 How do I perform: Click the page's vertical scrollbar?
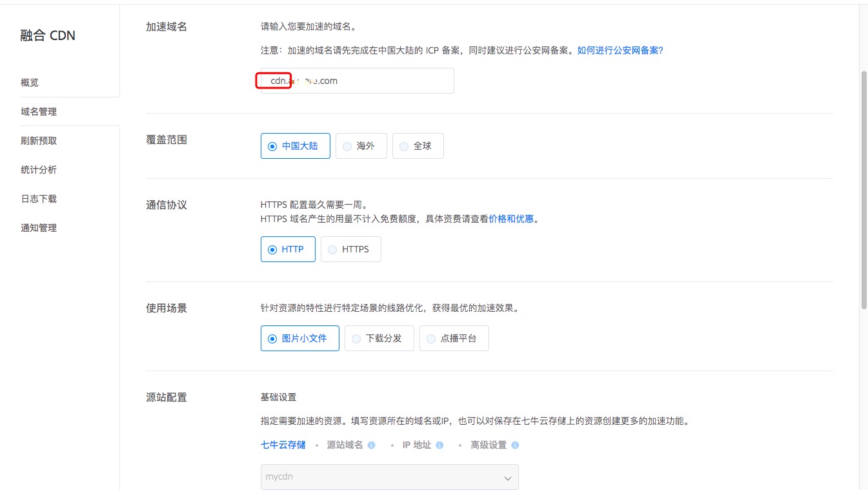864,190
